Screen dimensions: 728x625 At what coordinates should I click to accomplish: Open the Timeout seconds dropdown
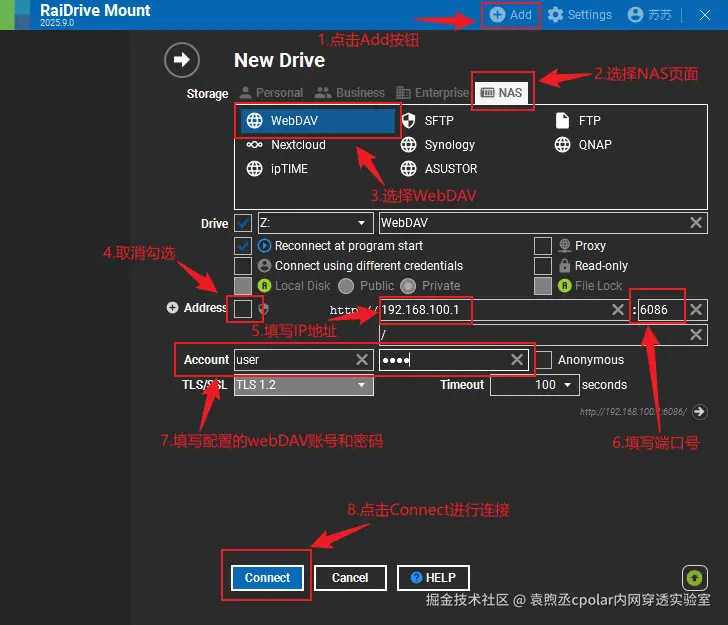534,385
